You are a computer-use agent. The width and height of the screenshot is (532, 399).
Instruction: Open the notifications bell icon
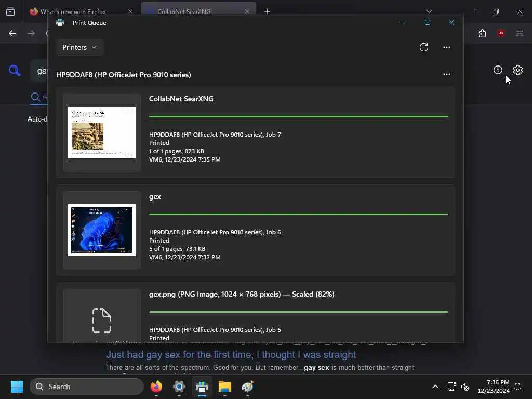pyautogui.click(x=517, y=387)
